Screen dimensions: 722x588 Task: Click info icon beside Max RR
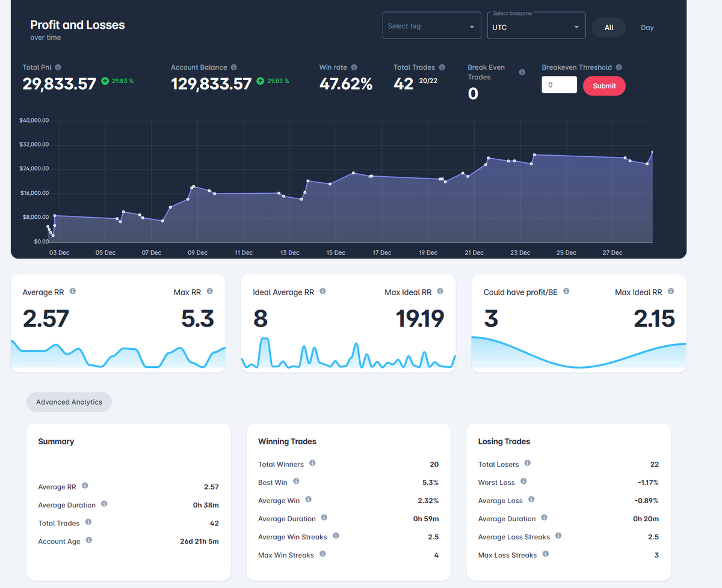pyautogui.click(x=209, y=292)
